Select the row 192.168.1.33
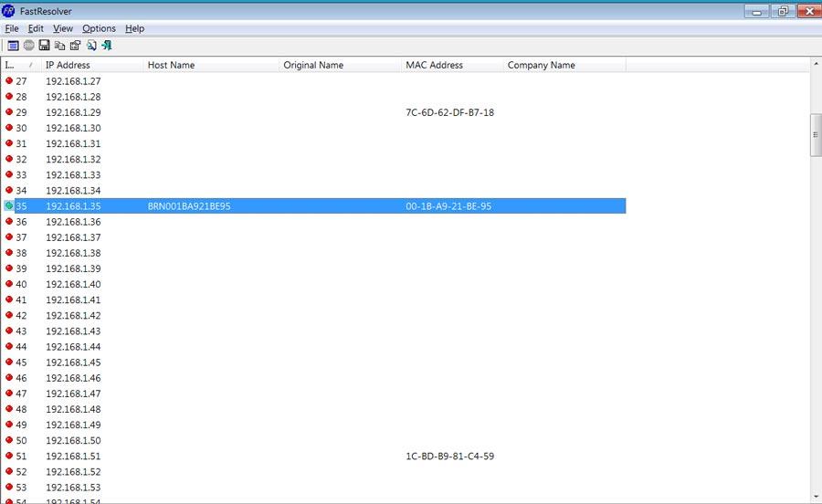This screenshot has height=504, width=822. pyautogui.click(x=313, y=174)
